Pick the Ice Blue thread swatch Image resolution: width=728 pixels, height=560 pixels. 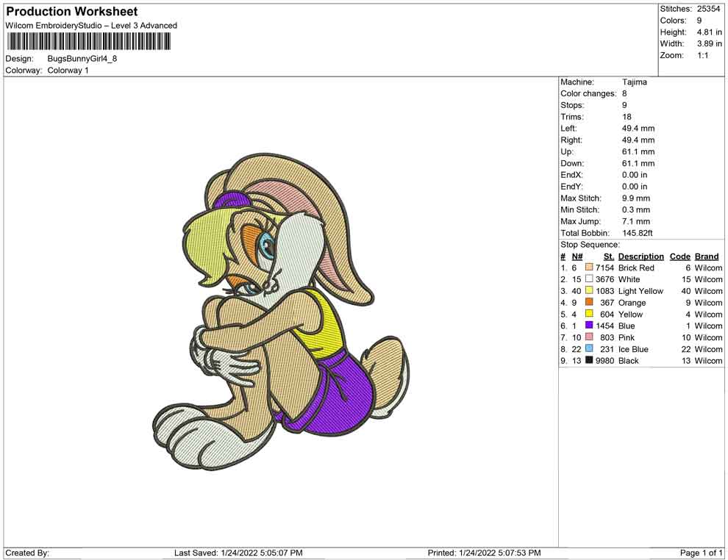click(x=589, y=348)
